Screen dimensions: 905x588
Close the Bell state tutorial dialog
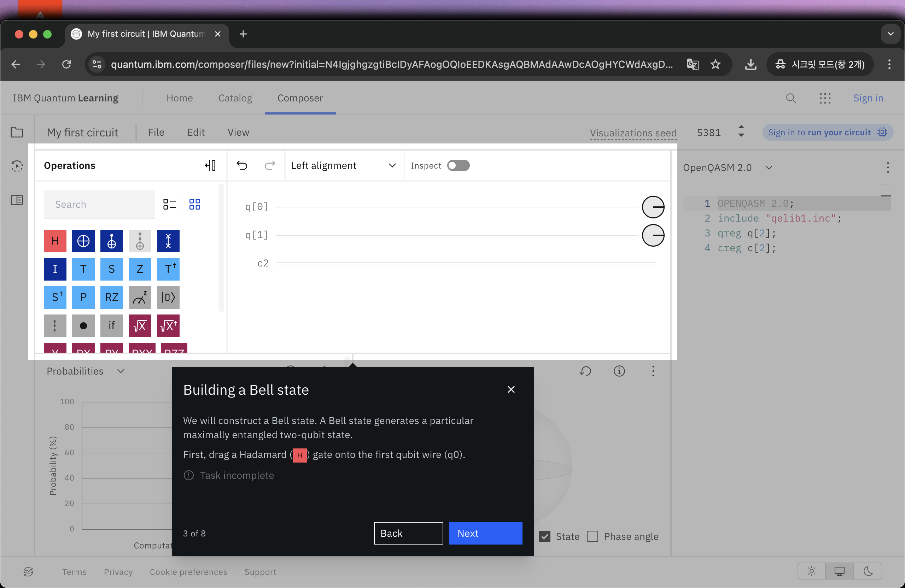[x=511, y=390]
